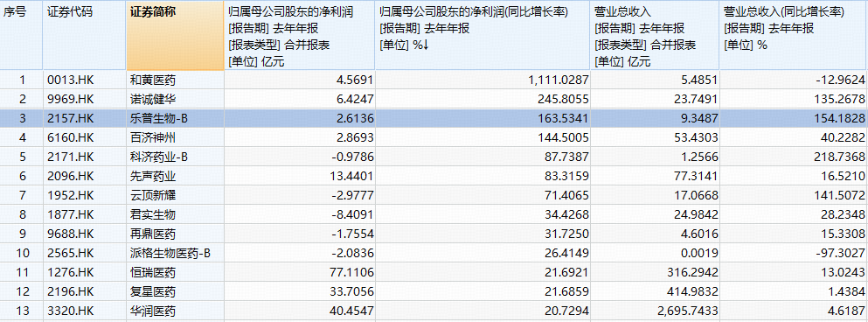Click the 华润医药 name cell
868x322 pixels.
(x=152, y=311)
